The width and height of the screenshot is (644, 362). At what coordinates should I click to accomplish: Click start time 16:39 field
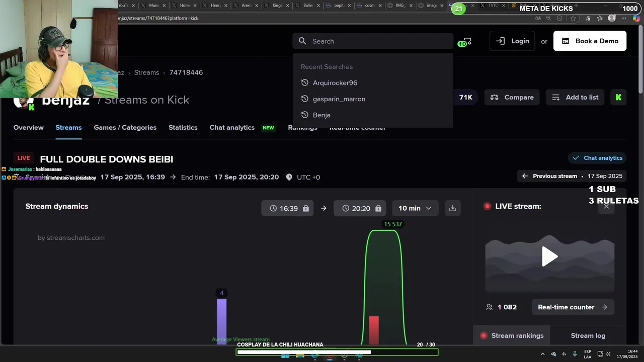coord(288,208)
